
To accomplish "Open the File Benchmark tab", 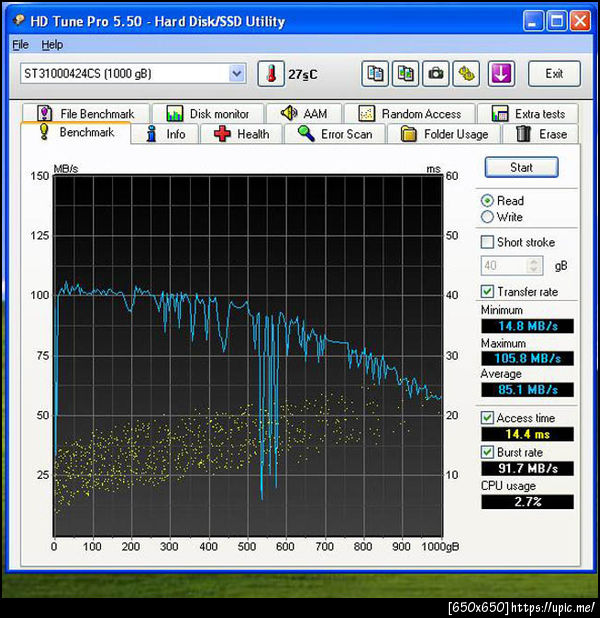I will coord(86,114).
